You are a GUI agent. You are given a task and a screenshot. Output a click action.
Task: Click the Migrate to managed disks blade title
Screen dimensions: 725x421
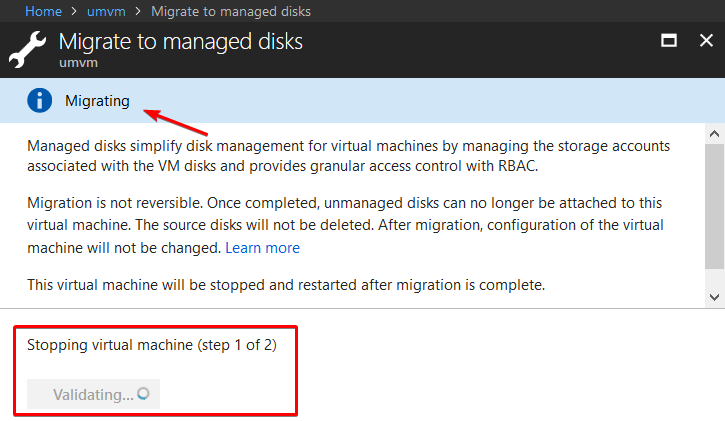coord(180,42)
